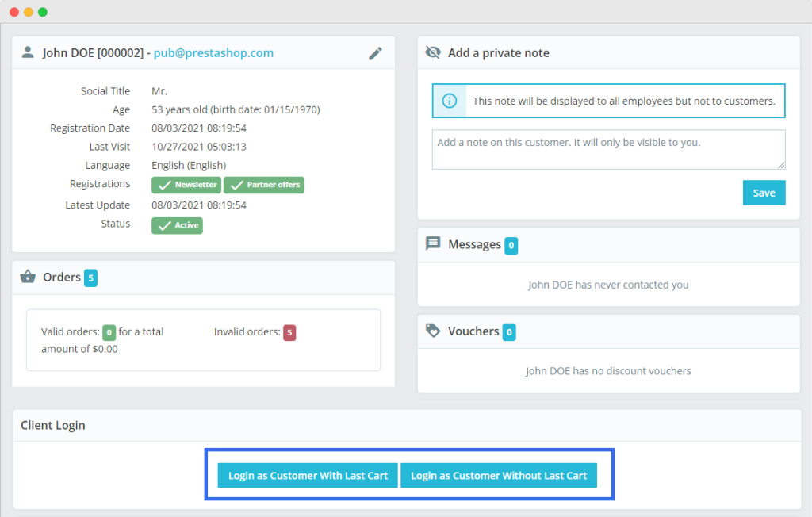Click the crossed-out eye private note icon
This screenshot has width=812, height=517.
(x=433, y=52)
